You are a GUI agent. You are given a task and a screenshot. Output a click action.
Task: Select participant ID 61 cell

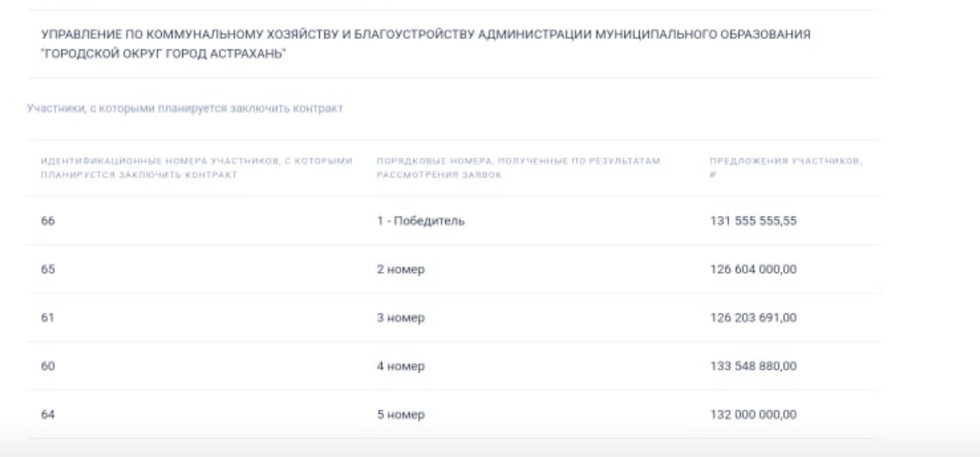48,318
